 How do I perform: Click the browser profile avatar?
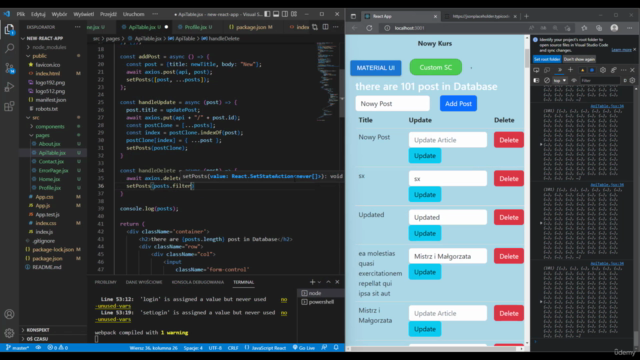(614, 28)
